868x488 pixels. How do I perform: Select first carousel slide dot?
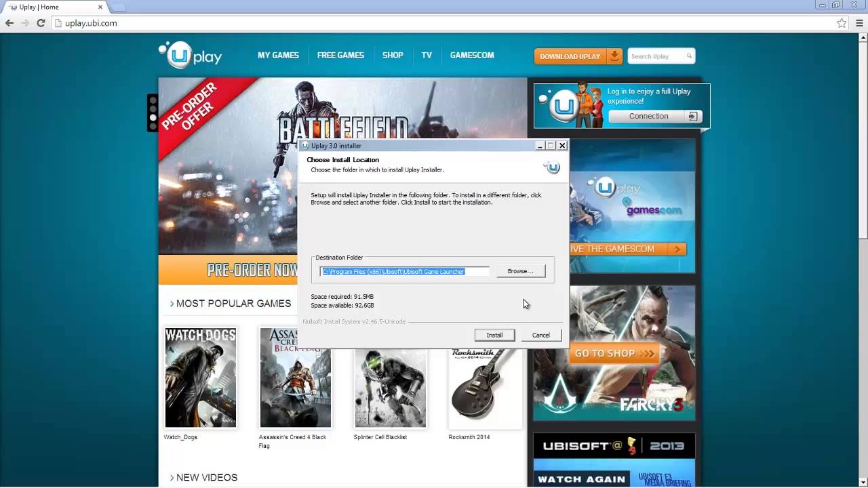pos(153,100)
